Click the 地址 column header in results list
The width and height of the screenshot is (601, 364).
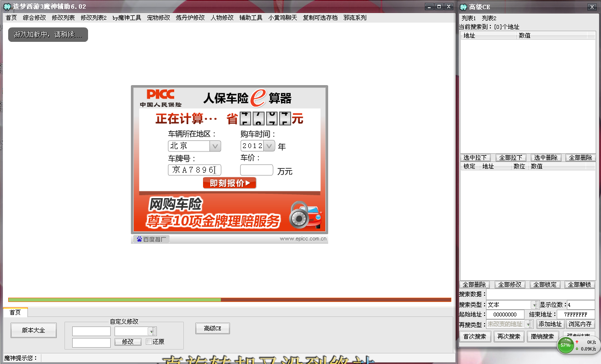tap(488, 36)
